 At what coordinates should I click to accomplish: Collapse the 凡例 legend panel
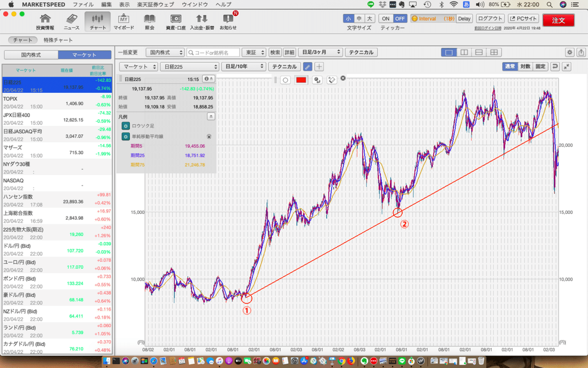point(211,116)
